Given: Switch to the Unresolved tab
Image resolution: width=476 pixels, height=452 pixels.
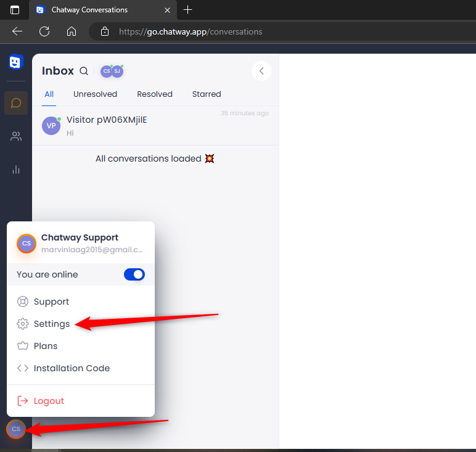Looking at the screenshot, I should (x=95, y=94).
